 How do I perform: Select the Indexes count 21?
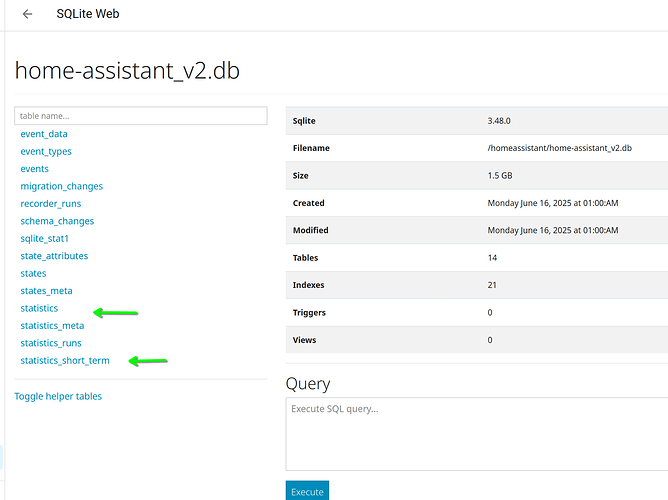pos(492,285)
